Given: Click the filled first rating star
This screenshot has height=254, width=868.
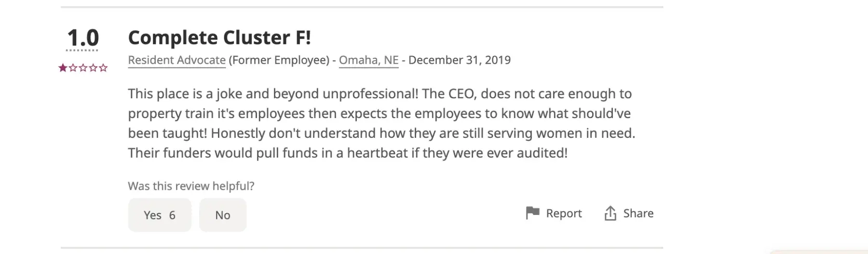Looking at the screenshot, I should pyautogui.click(x=63, y=68).
